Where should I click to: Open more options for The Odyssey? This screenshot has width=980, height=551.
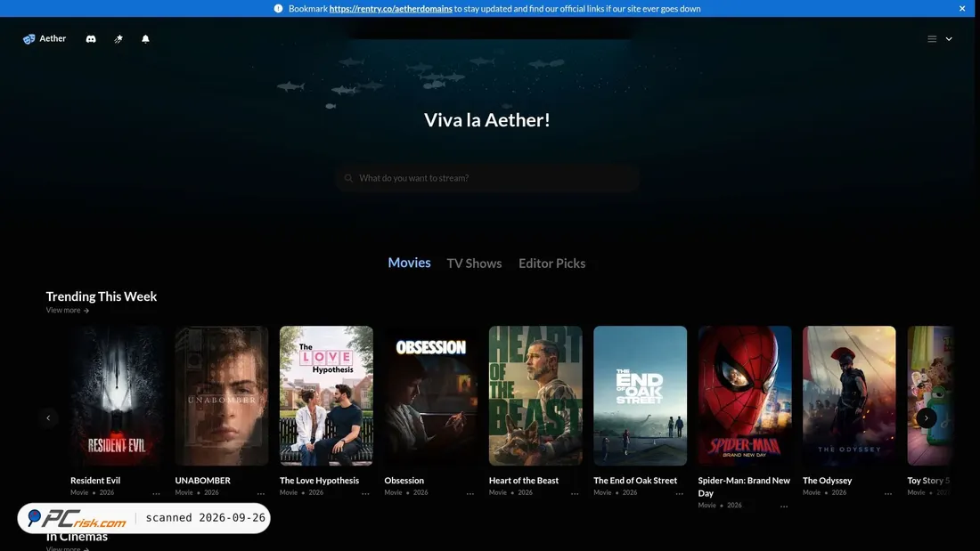888,493
